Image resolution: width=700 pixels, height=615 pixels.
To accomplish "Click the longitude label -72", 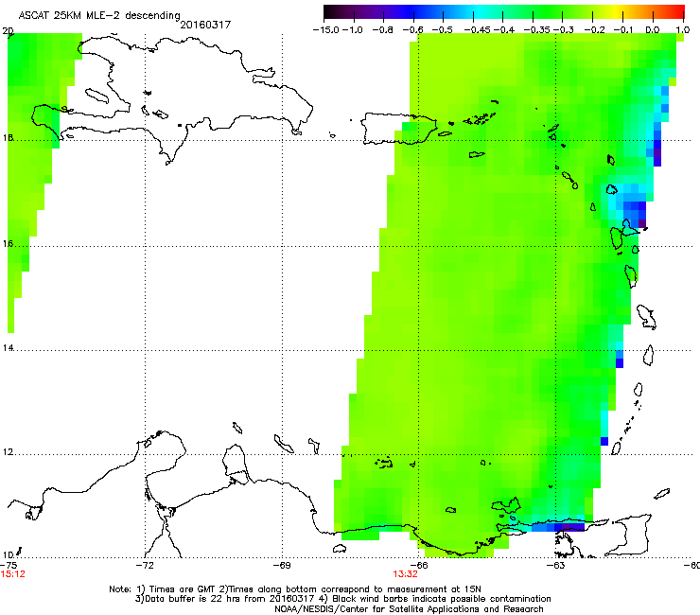I will pos(145,566).
